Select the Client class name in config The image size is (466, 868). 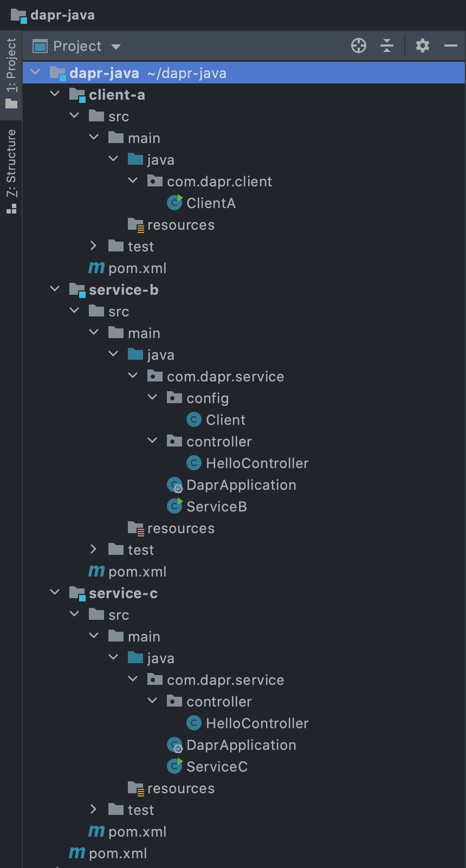226,420
